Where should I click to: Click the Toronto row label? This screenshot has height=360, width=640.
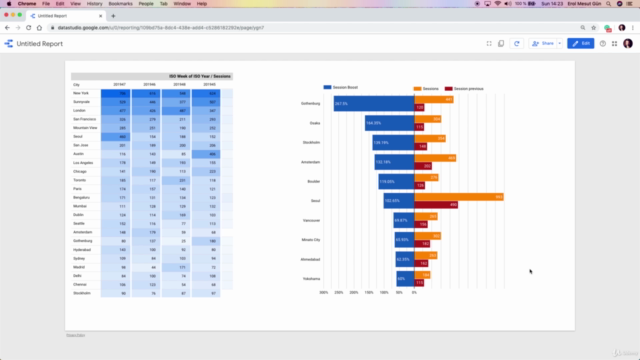[x=80, y=180]
